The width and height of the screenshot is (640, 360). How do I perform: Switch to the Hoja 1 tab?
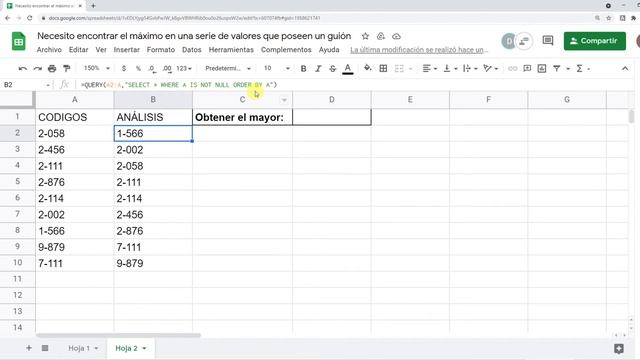click(83, 348)
